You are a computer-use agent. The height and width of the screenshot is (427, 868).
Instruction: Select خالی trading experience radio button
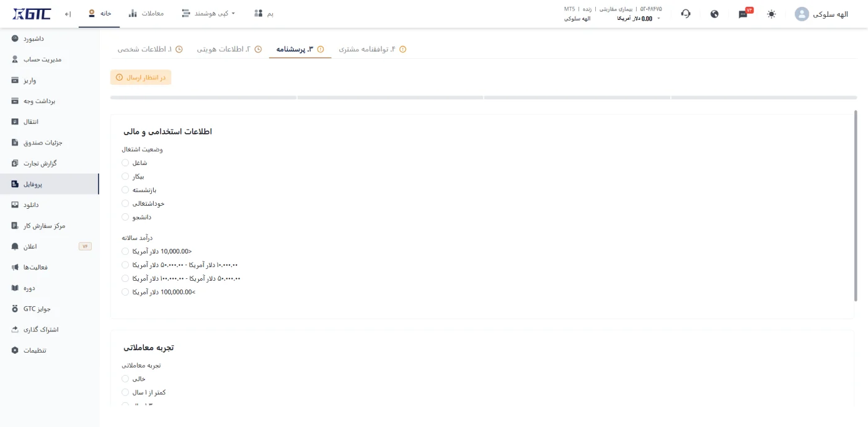(125, 379)
